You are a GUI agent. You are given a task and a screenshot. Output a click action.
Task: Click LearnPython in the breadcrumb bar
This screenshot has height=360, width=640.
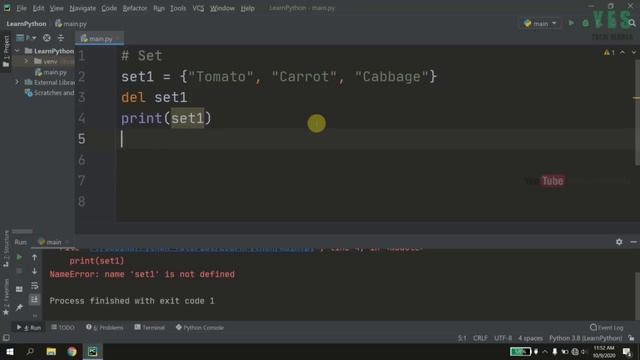(27, 24)
